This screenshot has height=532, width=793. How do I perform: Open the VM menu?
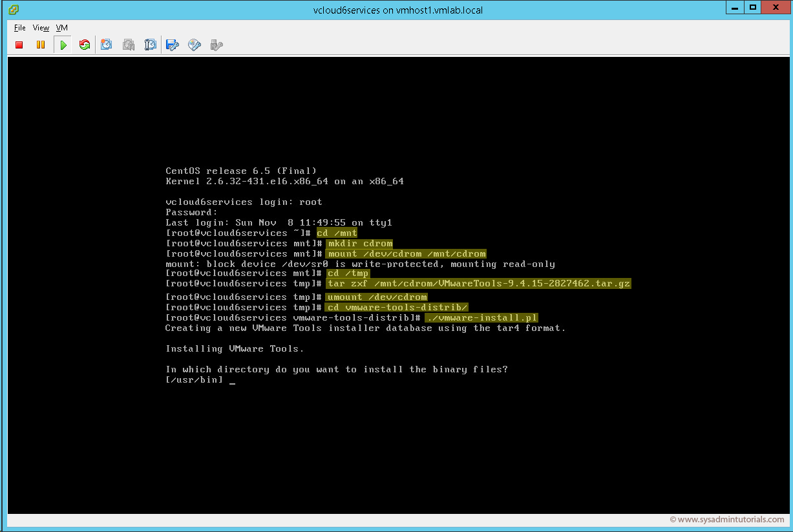pyautogui.click(x=61, y=28)
